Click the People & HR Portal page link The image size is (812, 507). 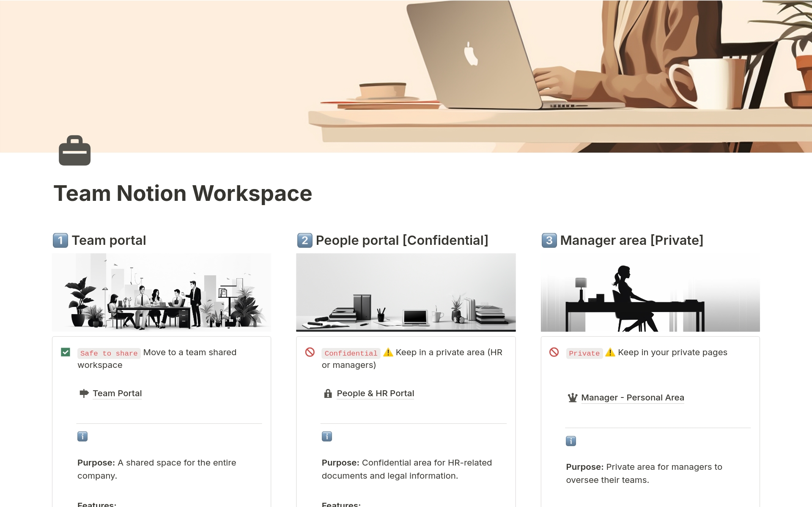[374, 392]
